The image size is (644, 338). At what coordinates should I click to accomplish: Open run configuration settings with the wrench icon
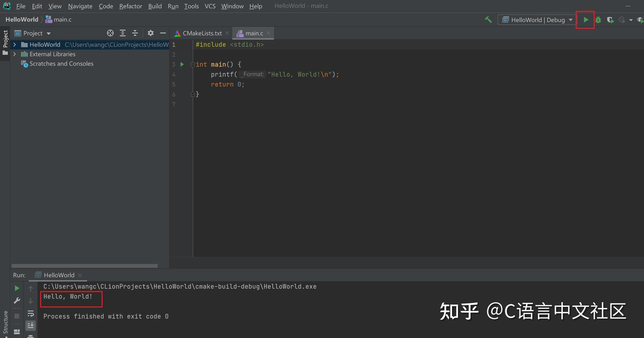(x=17, y=300)
